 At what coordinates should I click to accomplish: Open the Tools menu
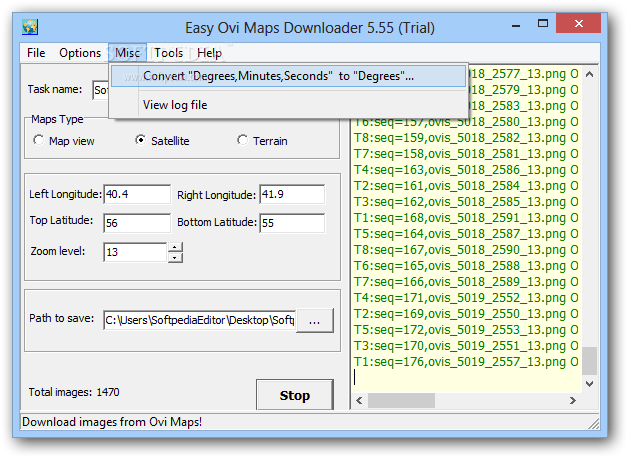[x=169, y=53]
